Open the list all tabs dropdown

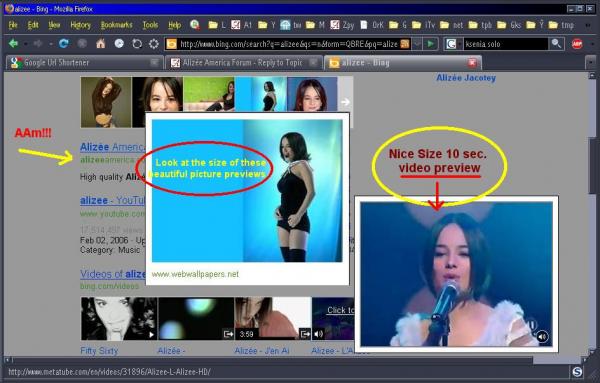click(591, 63)
